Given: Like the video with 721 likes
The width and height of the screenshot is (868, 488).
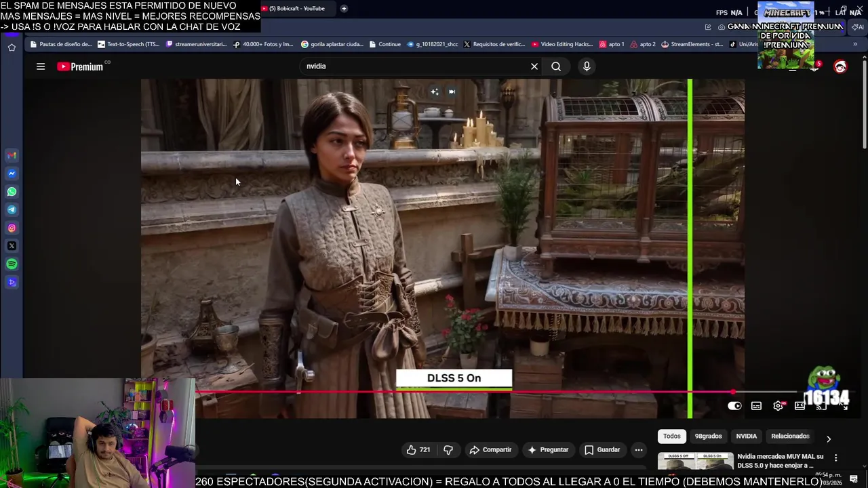Looking at the screenshot, I should coord(418,449).
